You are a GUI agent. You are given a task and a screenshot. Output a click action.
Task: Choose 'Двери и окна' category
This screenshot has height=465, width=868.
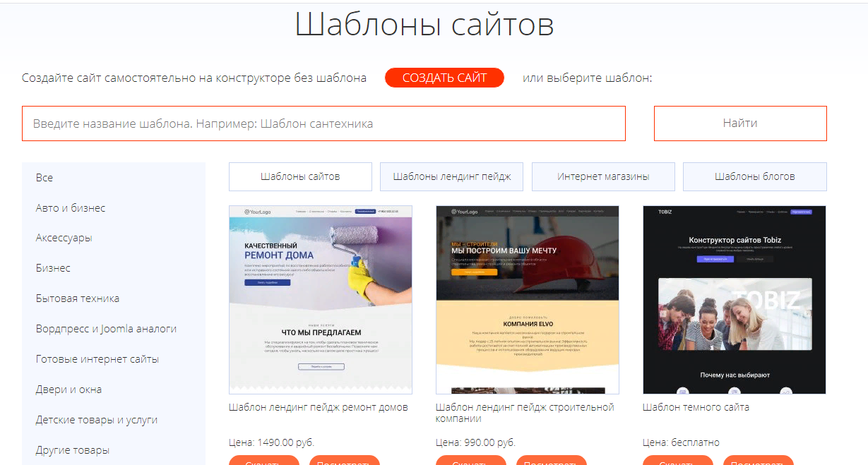(69, 389)
